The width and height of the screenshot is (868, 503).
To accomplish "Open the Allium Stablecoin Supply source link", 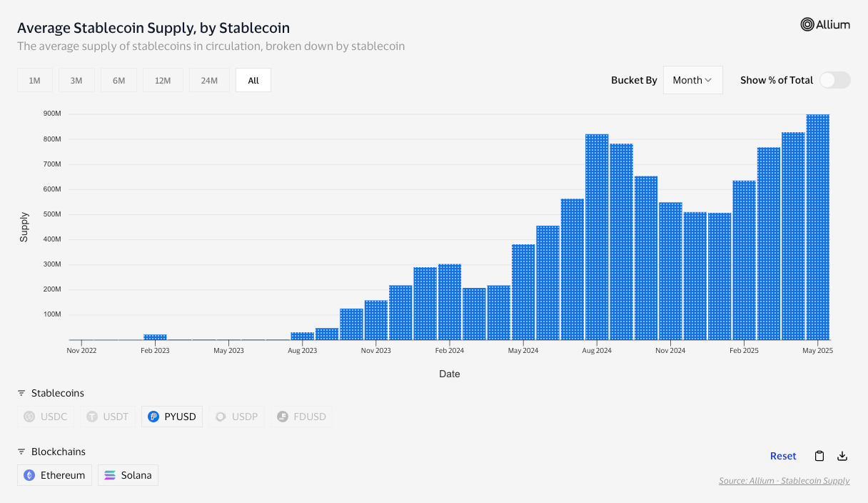I will point(784,481).
